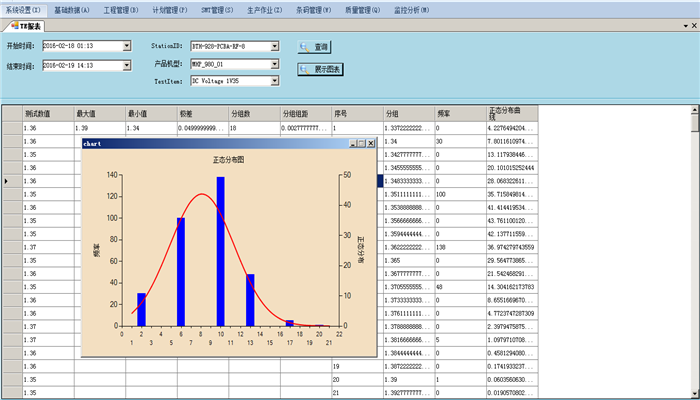Close the TE报表 document tab

694,26
